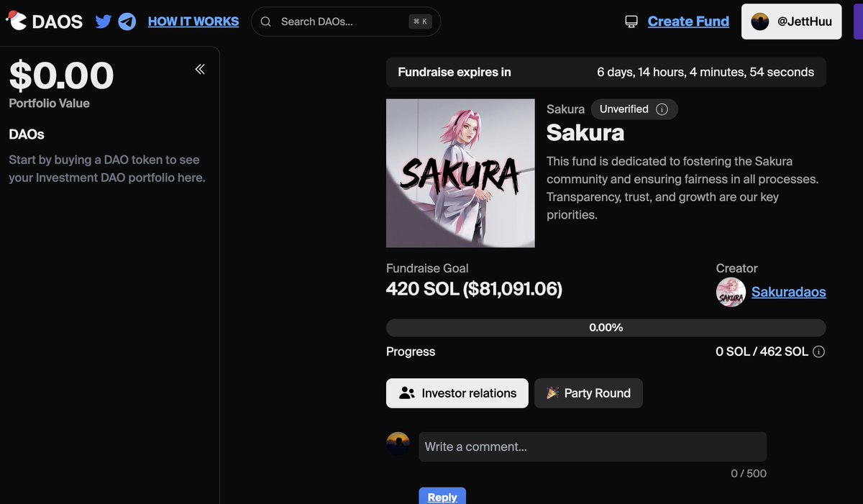
Task: Select the Party Round tab
Action: (x=588, y=393)
